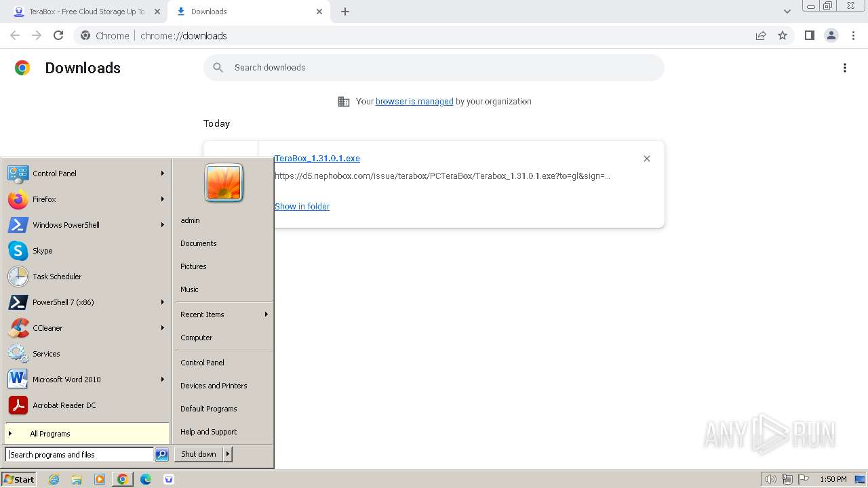Screen dimensions: 868x488
Task: Focus the Search programs and files box
Action: [x=79, y=455]
